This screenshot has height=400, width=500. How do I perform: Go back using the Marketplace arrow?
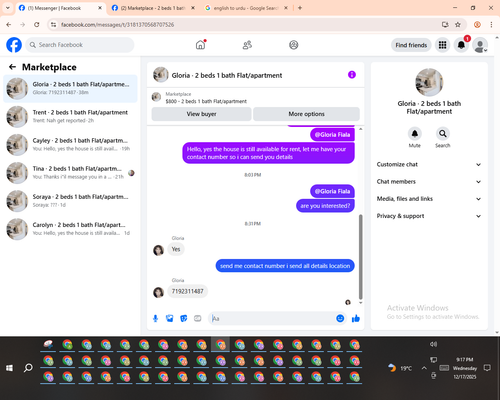click(12, 67)
